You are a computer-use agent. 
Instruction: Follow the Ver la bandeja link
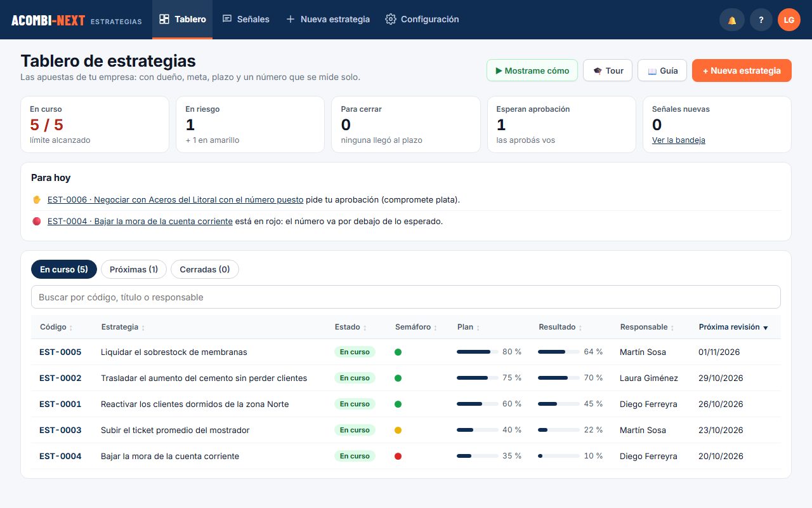click(x=679, y=140)
